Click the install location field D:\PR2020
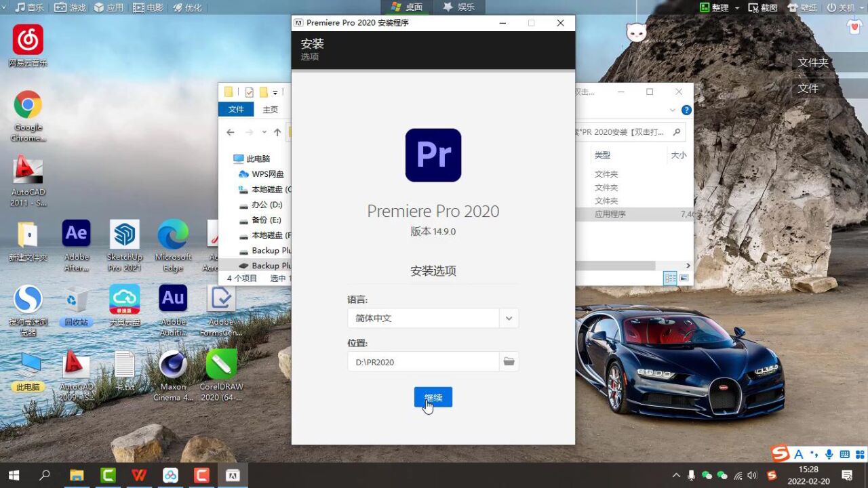Viewport: 868px width, 488px height. (423, 362)
